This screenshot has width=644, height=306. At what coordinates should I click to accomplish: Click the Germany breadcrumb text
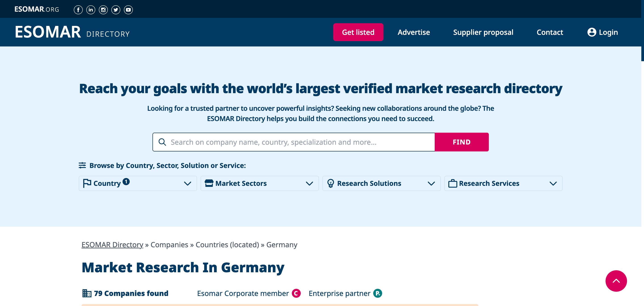click(x=282, y=245)
